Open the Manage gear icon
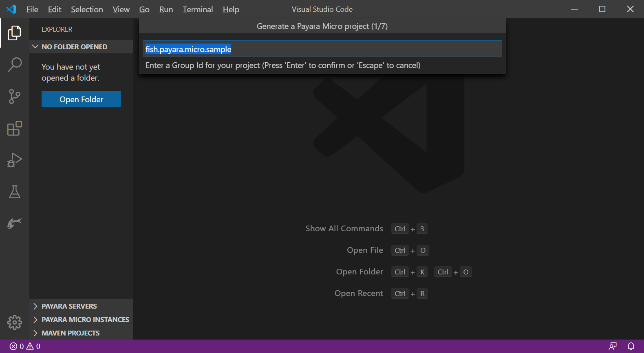 point(15,322)
